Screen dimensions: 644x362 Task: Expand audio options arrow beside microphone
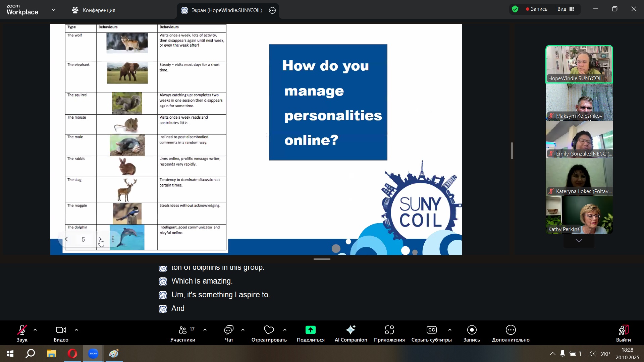tap(35, 330)
